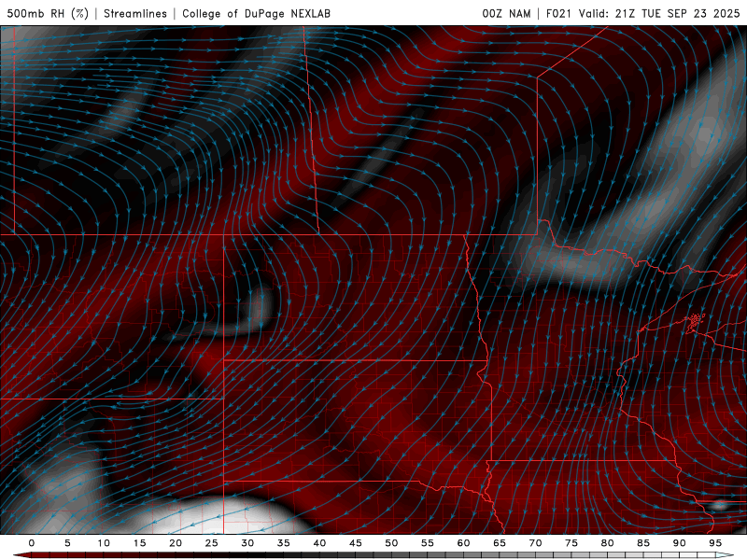The height and width of the screenshot is (560, 747).
Task: Click the "45" value on the RH scale
Action: pyautogui.click(x=356, y=543)
